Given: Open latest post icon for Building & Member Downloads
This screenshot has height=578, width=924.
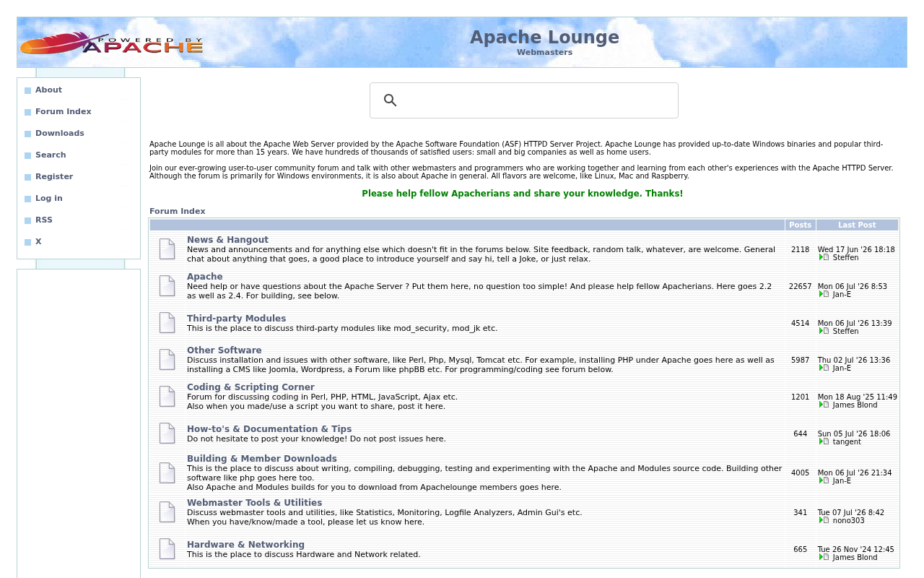Looking at the screenshot, I should [x=824, y=480].
